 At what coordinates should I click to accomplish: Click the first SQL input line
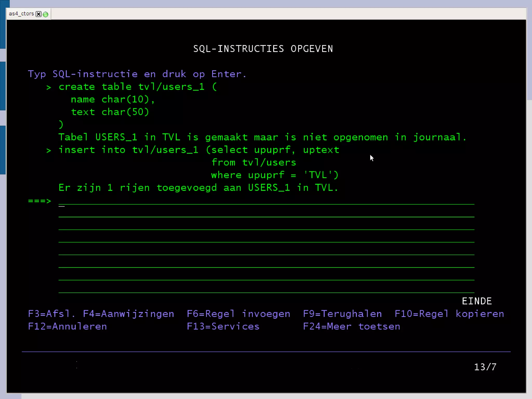tap(266, 201)
